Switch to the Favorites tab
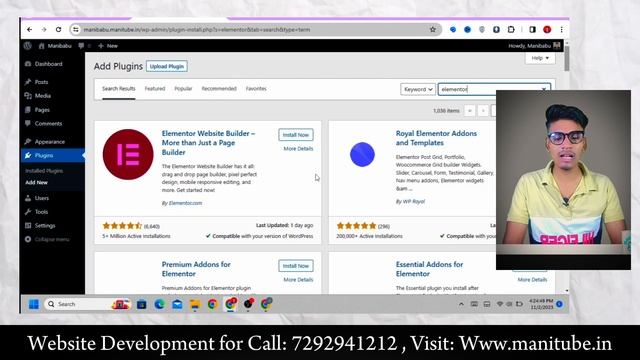Image resolution: width=640 pixels, height=360 pixels. 256,89
